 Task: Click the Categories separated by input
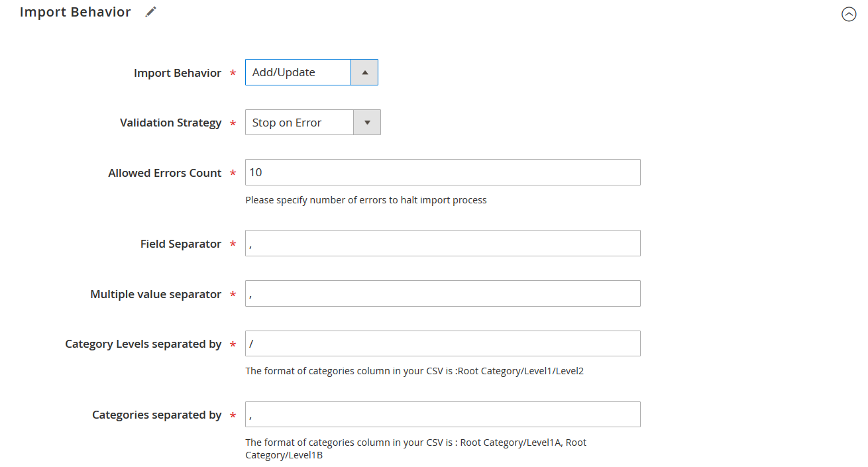click(443, 415)
